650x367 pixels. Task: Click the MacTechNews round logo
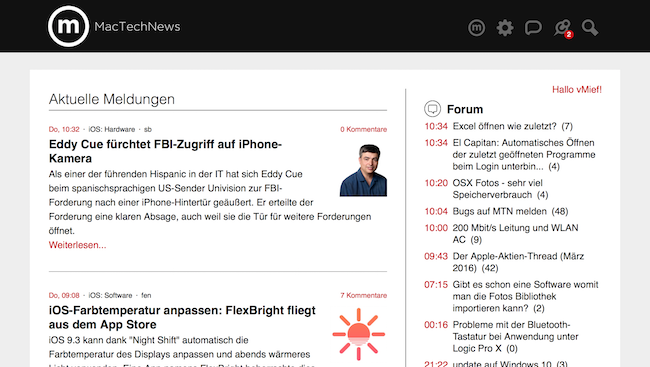(68, 26)
